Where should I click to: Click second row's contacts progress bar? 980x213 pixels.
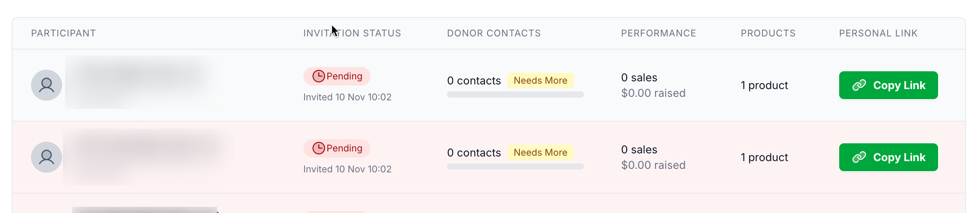515,167
